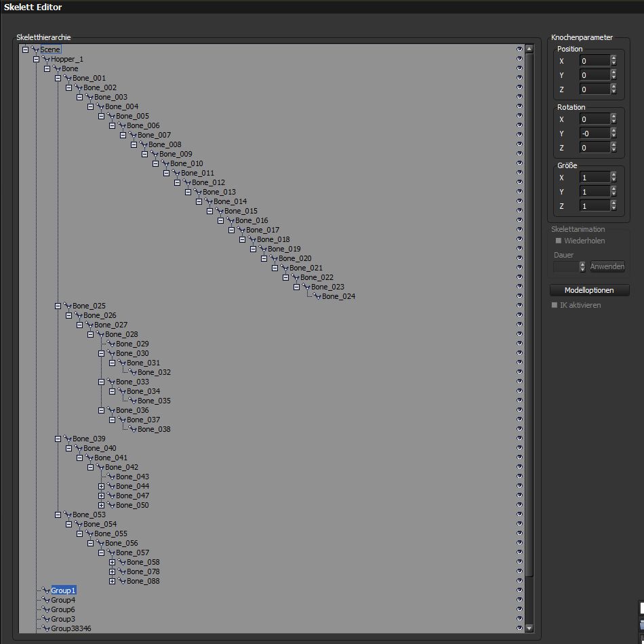This screenshot has width=644, height=644.
Task: Click the bone icon next to Bone_029
Action: [x=111, y=344]
